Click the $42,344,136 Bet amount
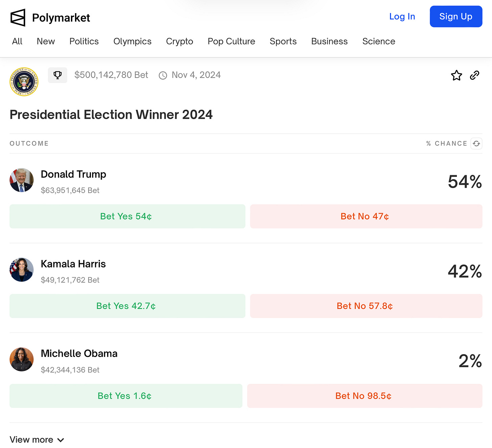 70,370
